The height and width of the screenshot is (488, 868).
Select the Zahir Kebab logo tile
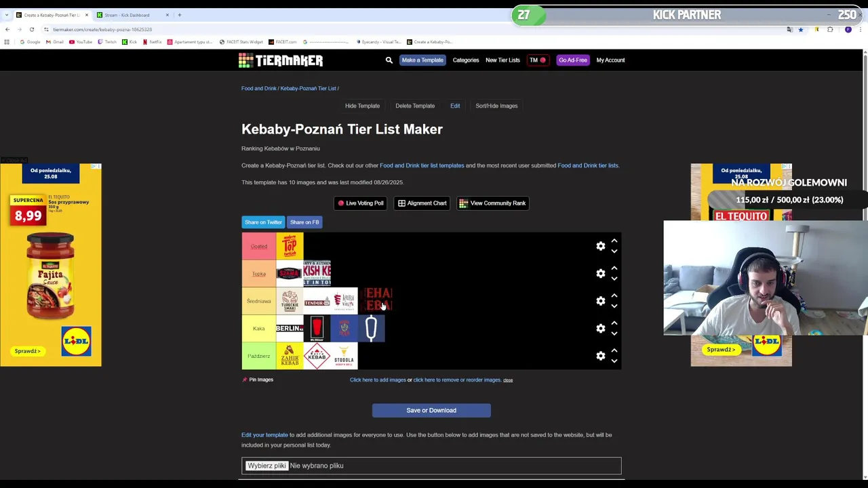point(290,356)
